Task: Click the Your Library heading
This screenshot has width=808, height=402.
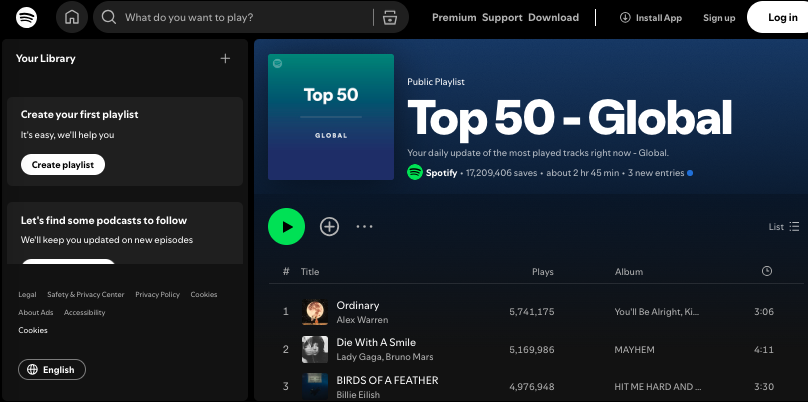Action: tap(45, 58)
